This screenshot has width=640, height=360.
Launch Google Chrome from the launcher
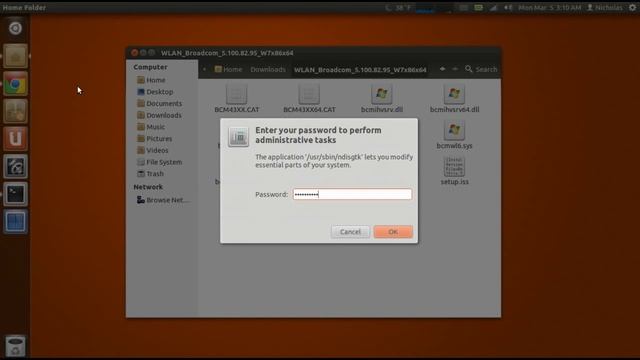pos(16,84)
